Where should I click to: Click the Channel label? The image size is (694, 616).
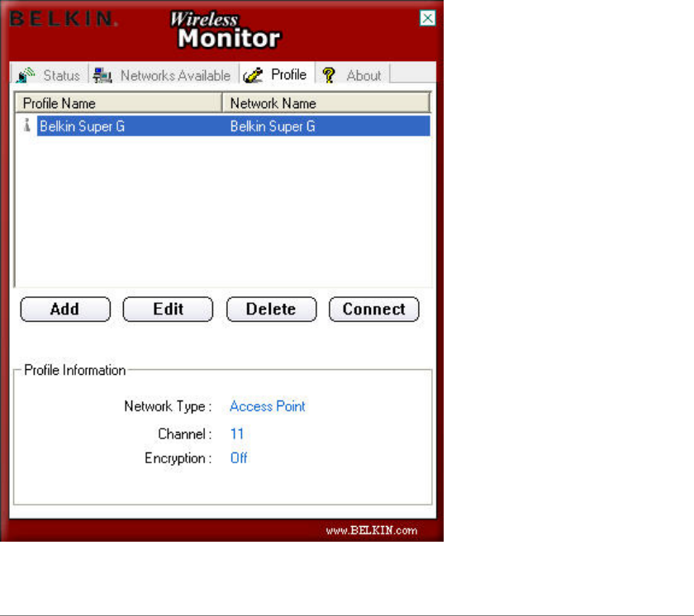click(185, 434)
